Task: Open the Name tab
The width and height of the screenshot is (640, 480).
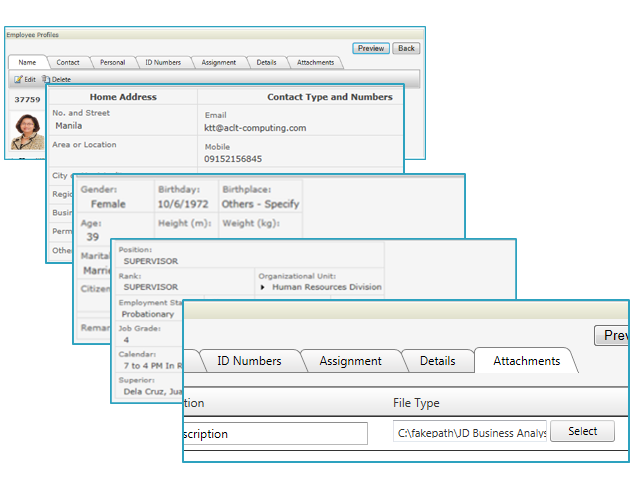Action: coord(27,62)
